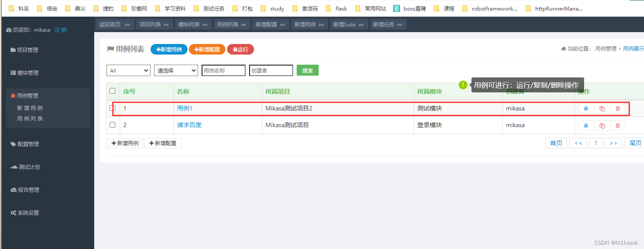The width and height of the screenshot is (644, 249).
Task: Open the 请选择 module dropdown
Action: tap(176, 70)
